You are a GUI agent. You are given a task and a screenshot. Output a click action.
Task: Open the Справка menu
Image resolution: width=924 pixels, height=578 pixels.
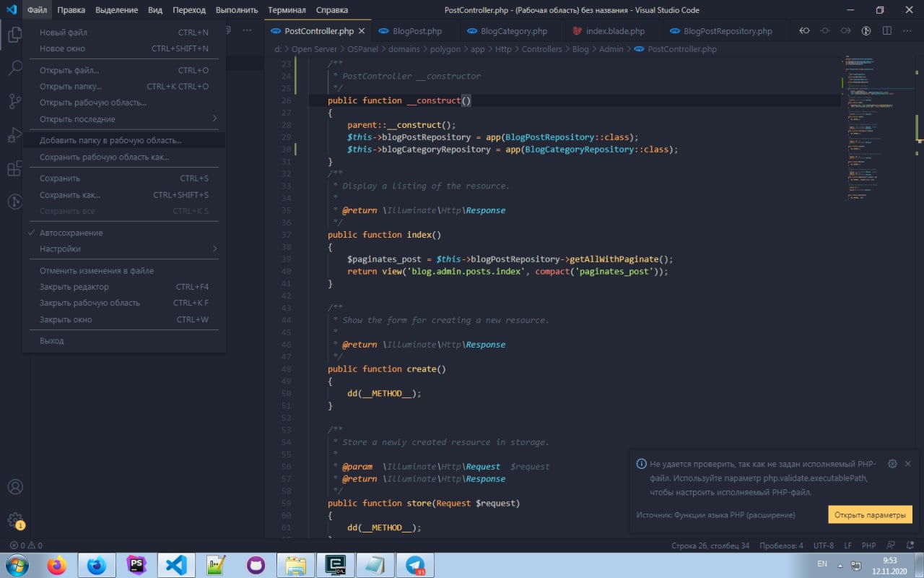click(x=331, y=10)
